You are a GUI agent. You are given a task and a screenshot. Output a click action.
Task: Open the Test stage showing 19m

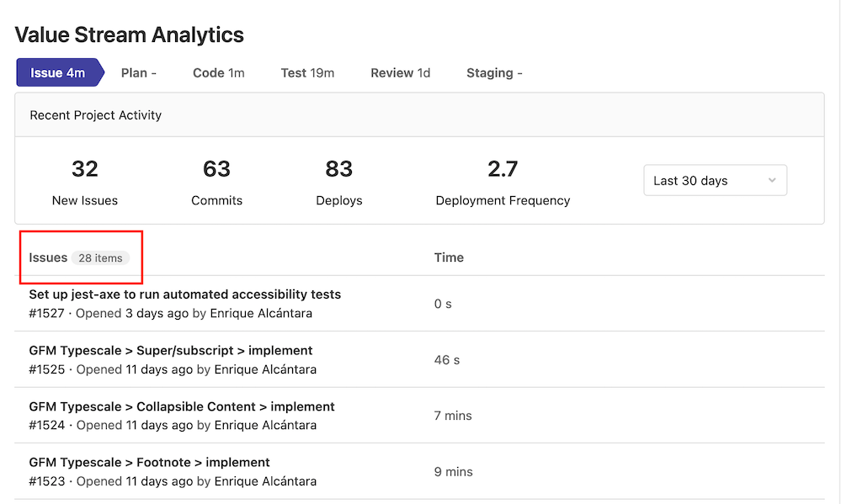click(x=307, y=72)
